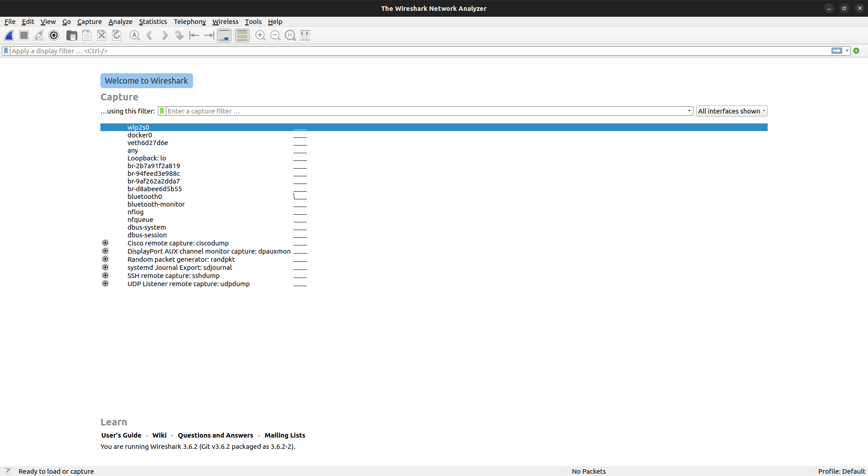Open the User's Guide link
Viewport: 868px width, 476px height.
121,435
